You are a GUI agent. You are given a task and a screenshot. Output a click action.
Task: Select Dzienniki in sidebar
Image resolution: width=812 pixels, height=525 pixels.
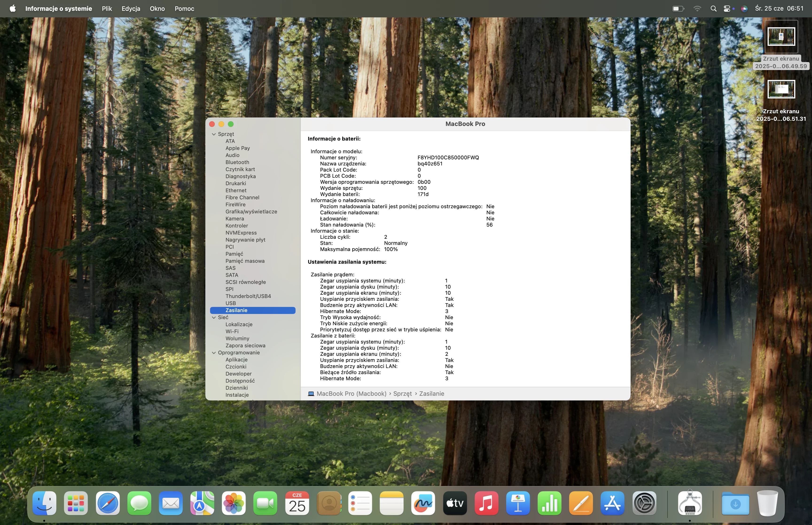coord(236,388)
